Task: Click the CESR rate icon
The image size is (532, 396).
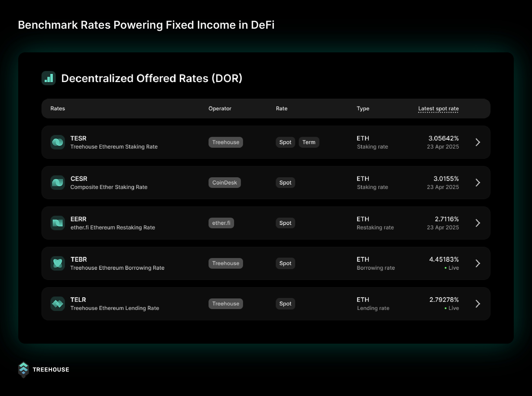Action: (x=58, y=183)
